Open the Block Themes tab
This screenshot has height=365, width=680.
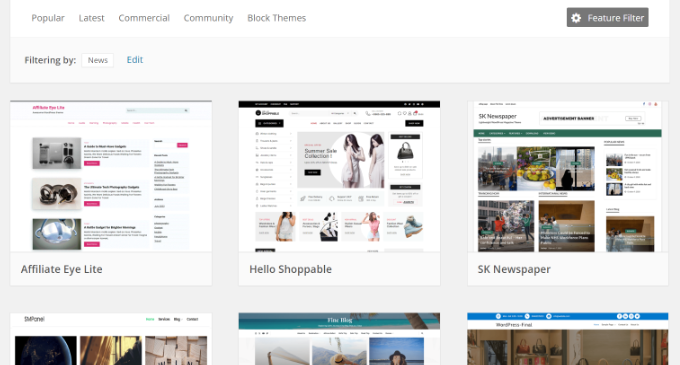276,18
